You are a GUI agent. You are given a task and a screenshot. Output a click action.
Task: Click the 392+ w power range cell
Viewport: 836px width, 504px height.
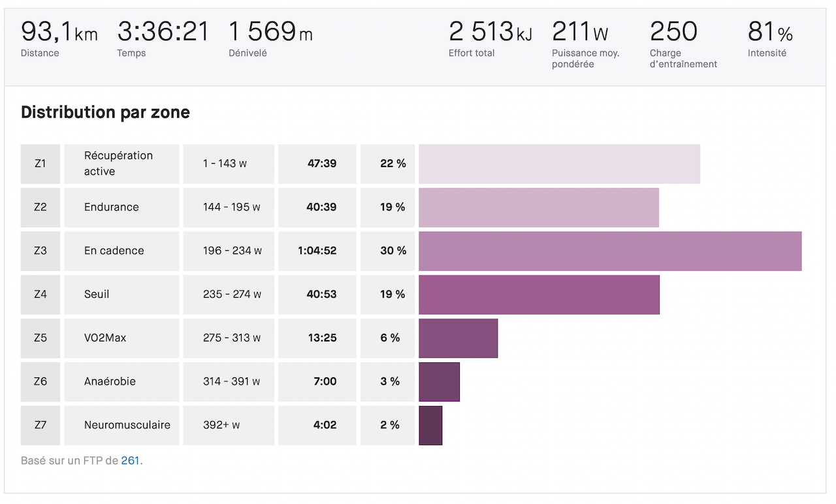click(229, 426)
